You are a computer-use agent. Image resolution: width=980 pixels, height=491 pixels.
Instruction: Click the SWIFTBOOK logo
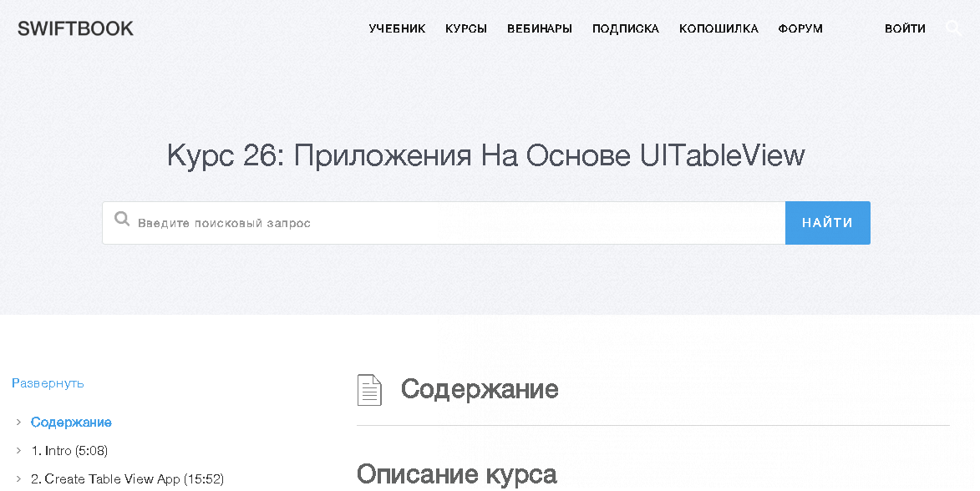(x=75, y=28)
